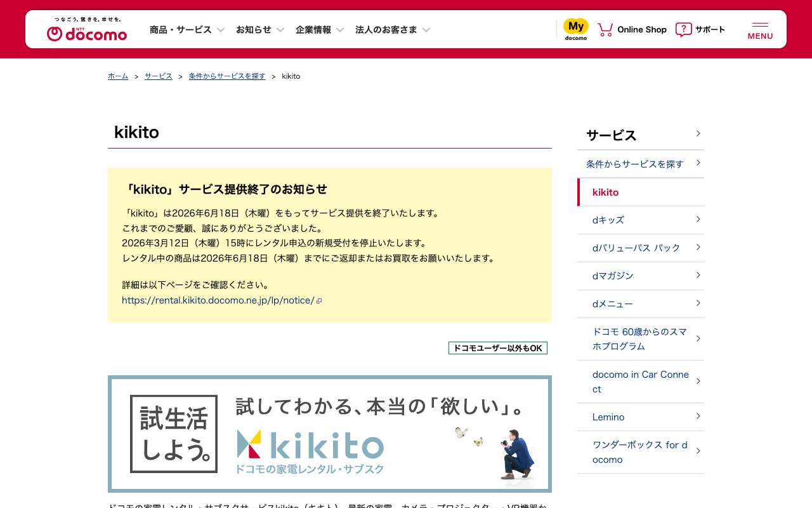
Task: Open the My docomo icon
Action: pyautogui.click(x=576, y=29)
